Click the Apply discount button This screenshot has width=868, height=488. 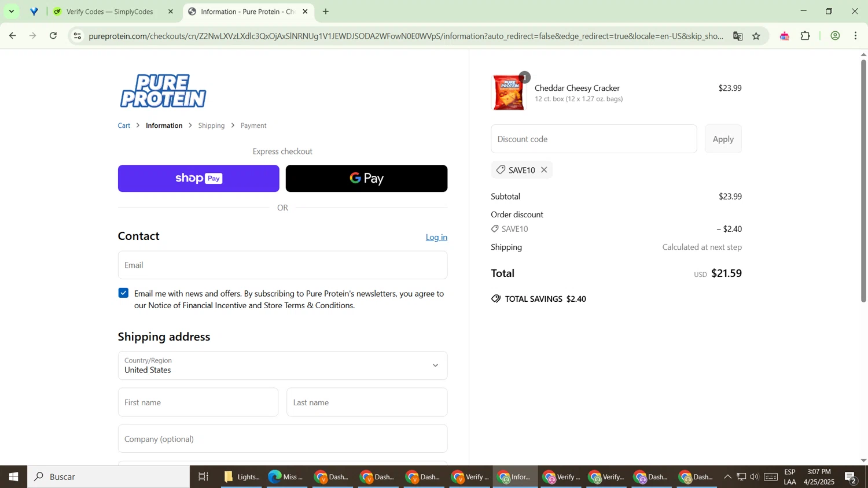(723, 139)
